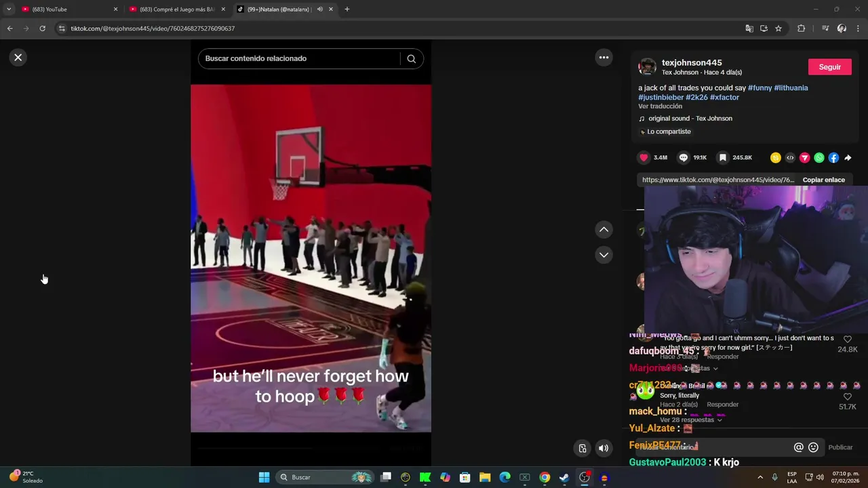Go to next video with down arrow
Image resolution: width=868 pixels, height=488 pixels.
click(x=604, y=255)
